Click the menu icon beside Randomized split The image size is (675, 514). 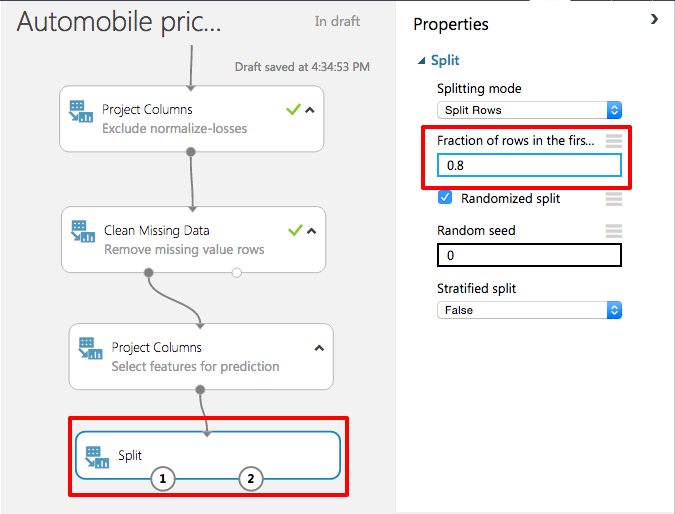(x=614, y=199)
